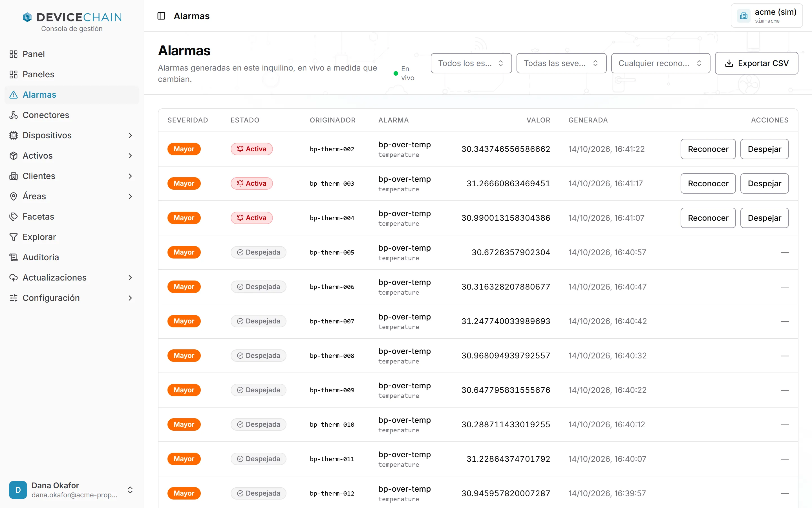This screenshot has height=508, width=812.
Task: Expand the Actualizaciones submenu chevron
Action: [130, 277]
